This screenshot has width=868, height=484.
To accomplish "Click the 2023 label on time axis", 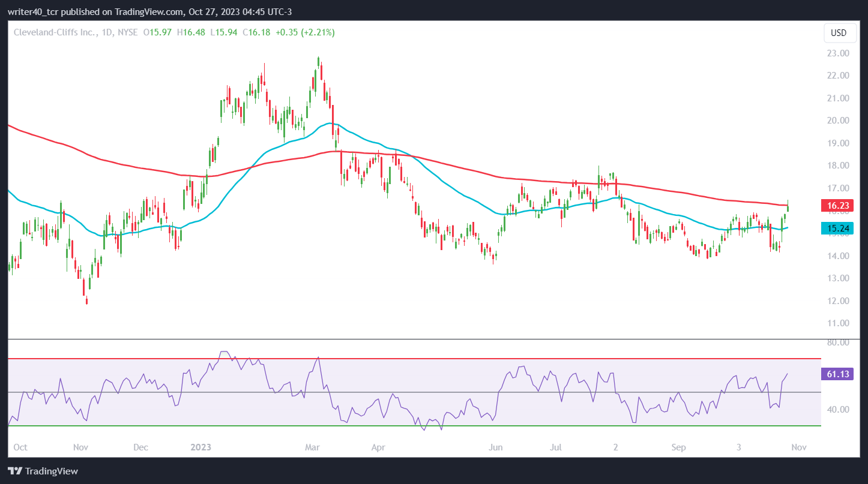I will coord(200,447).
